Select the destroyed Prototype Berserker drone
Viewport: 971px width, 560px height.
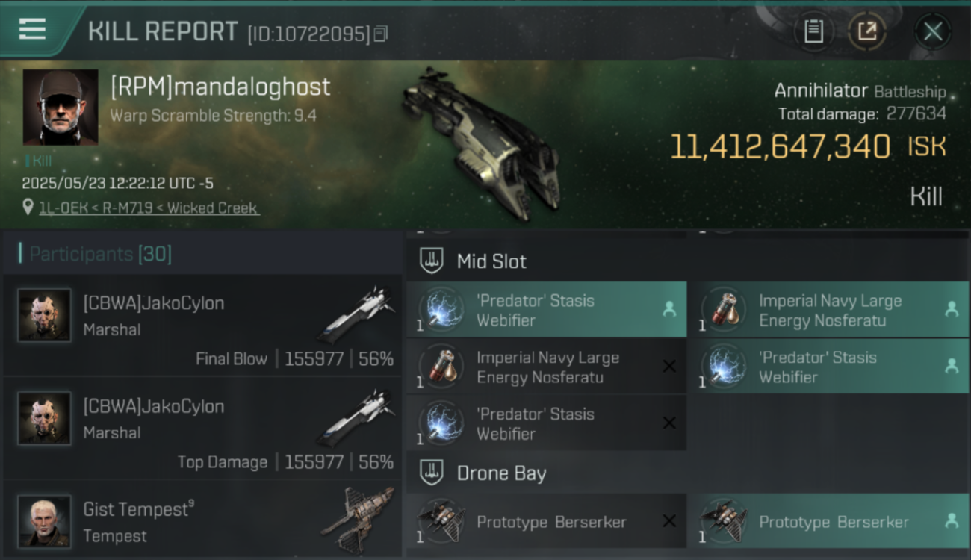click(x=547, y=521)
